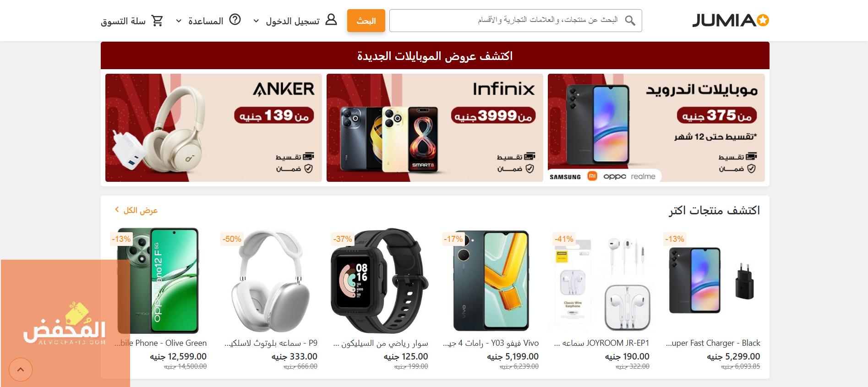Click the user account profile icon
Viewport: 868px width, 387px height.
pyautogui.click(x=331, y=20)
